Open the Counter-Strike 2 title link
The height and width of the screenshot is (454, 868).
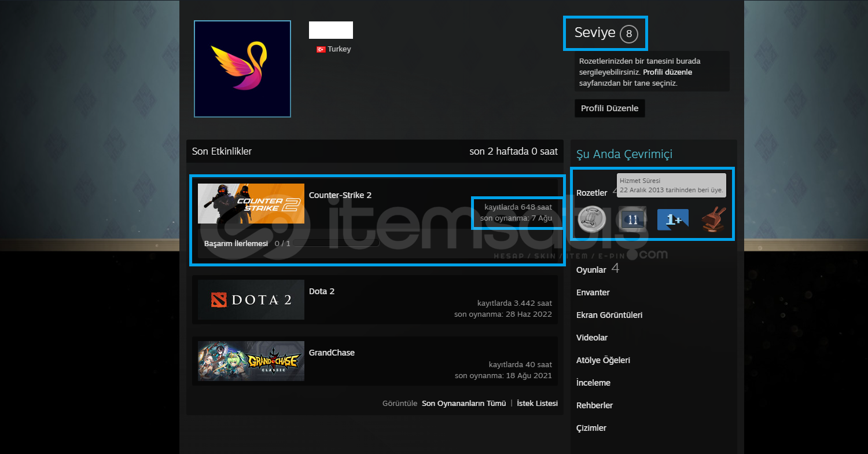point(340,195)
